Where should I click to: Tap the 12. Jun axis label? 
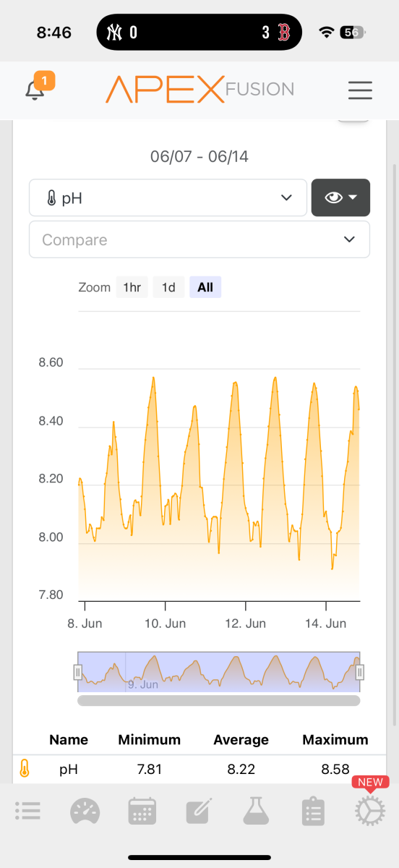(x=246, y=623)
